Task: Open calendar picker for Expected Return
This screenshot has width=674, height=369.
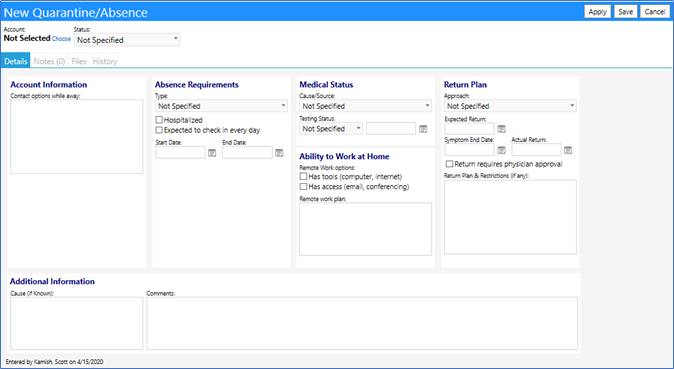Action: (501, 129)
